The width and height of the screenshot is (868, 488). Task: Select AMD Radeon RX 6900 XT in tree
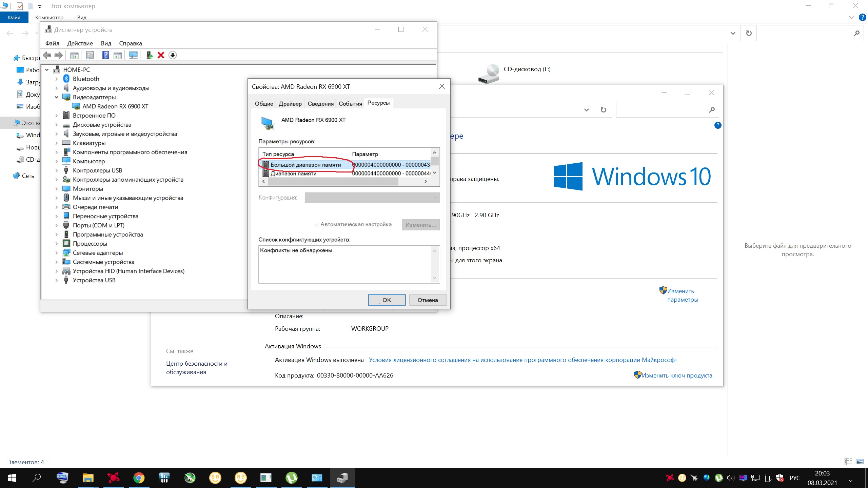115,106
